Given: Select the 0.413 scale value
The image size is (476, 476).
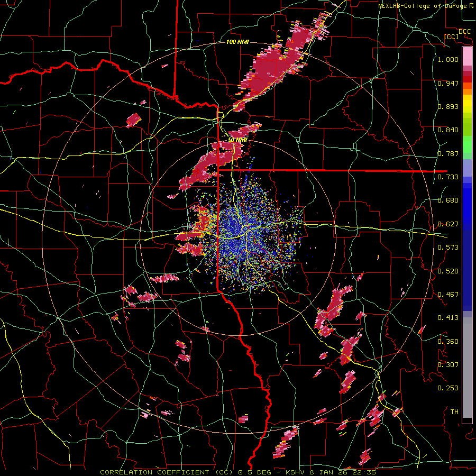Looking at the screenshot, I should (x=448, y=318).
